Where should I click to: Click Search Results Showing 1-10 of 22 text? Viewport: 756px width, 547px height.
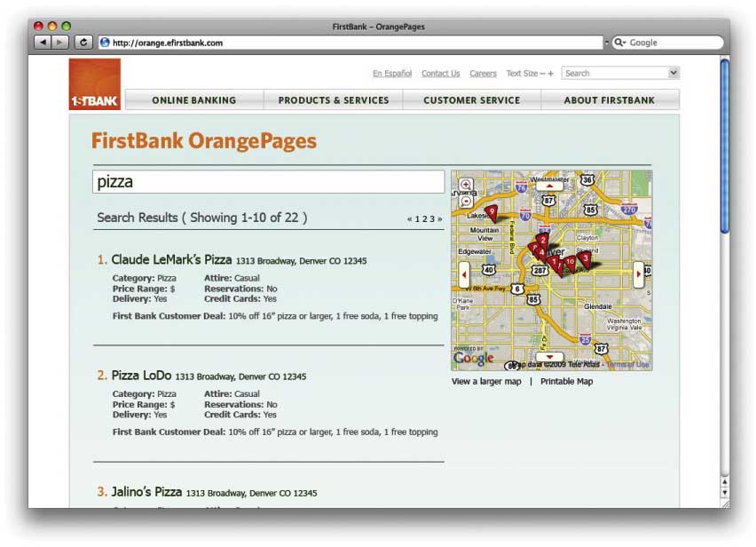tap(202, 218)
